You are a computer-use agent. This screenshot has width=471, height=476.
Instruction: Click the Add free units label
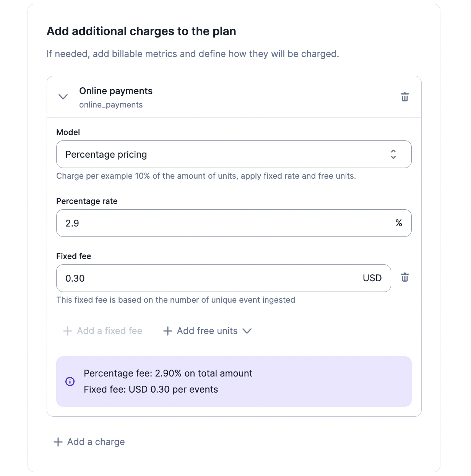(207, 331)
